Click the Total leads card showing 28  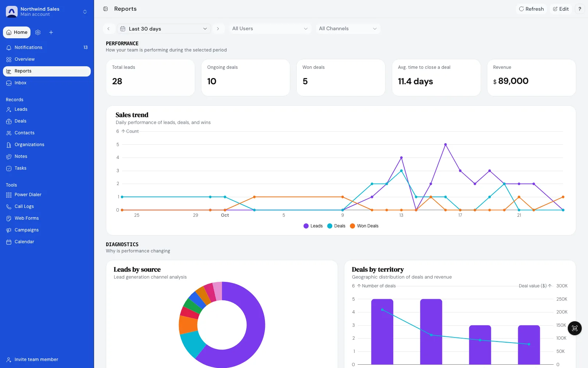tap(150, 78)
